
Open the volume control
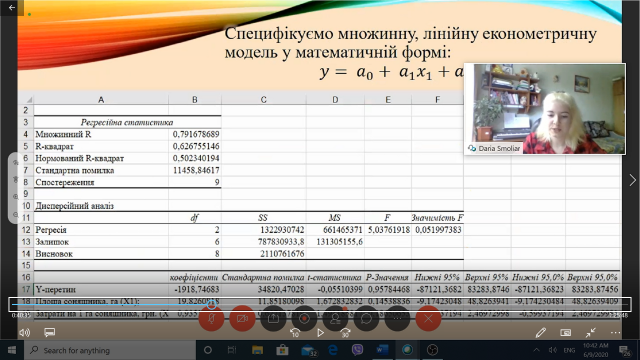click(x=24, y=333)
